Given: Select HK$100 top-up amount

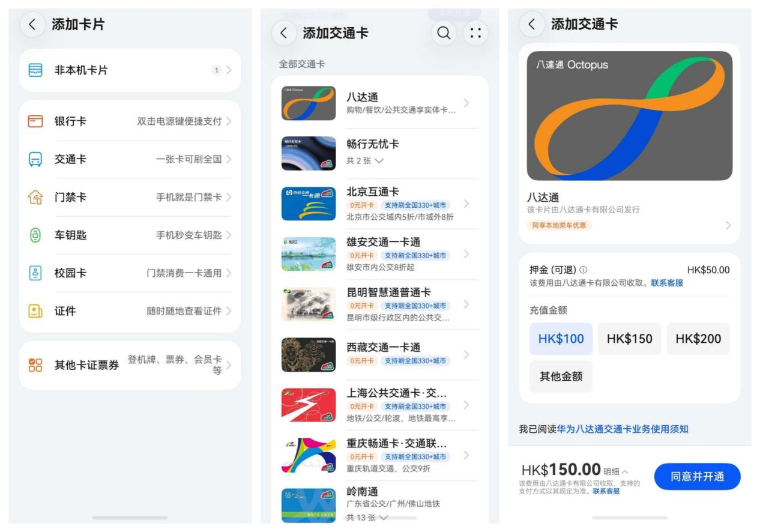Looking at the screenshot, I should [561, 339].
